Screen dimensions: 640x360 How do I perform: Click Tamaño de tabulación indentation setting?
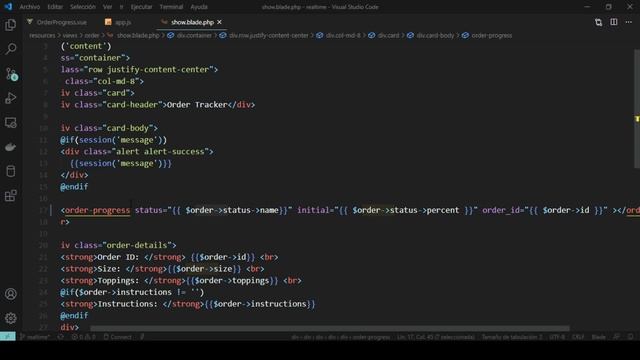[x=512, y=337]
